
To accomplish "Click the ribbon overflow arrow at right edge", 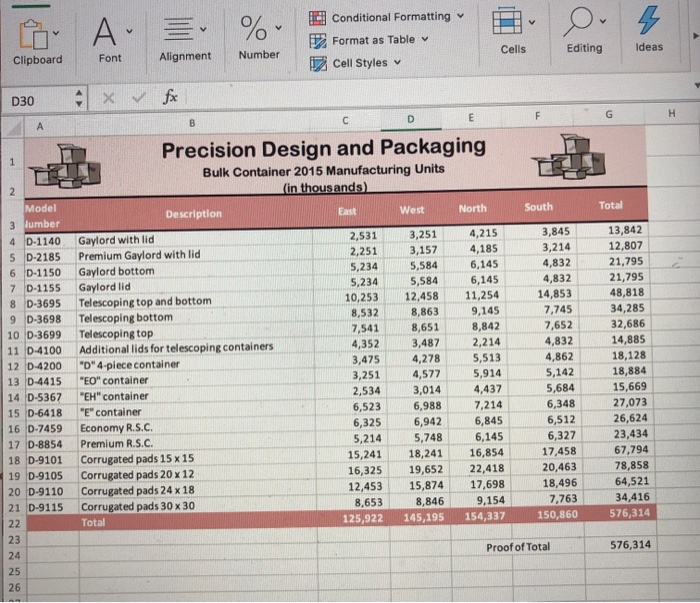I will tap(695, 36).
